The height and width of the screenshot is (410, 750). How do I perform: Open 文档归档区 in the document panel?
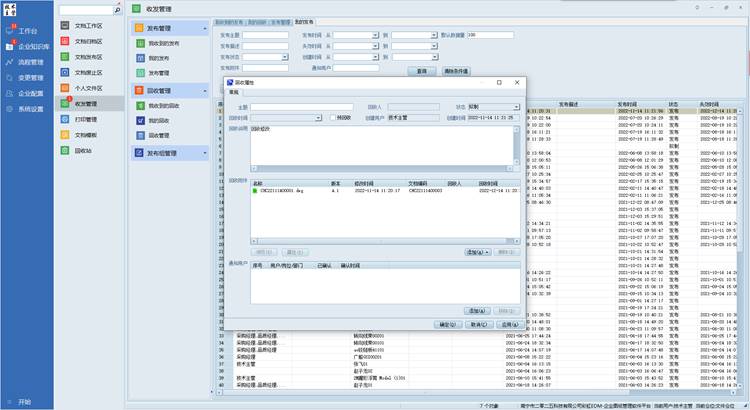tap(66, 41)
